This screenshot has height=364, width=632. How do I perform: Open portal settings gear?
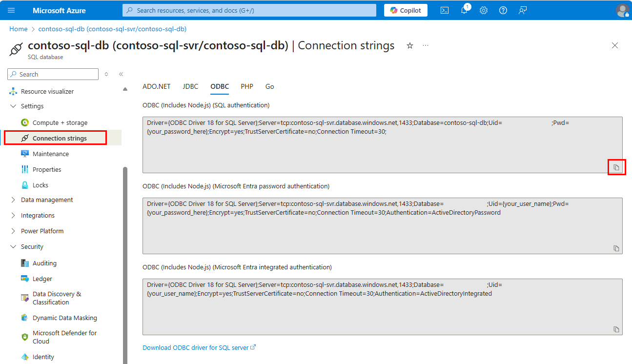(x=484, y=10)
